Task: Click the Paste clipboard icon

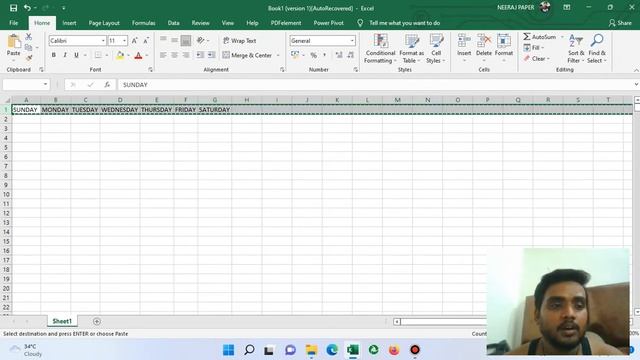Action: [13, 42]
